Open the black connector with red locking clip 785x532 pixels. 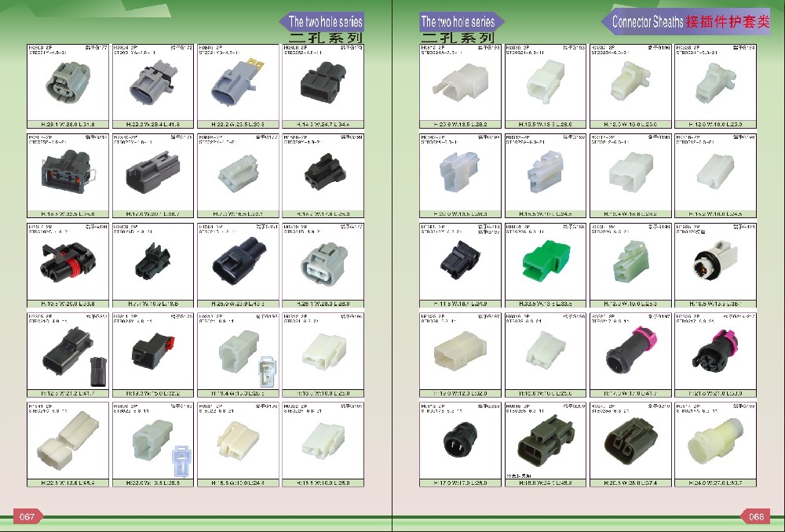pyautogui.click(x=153, y=350)
